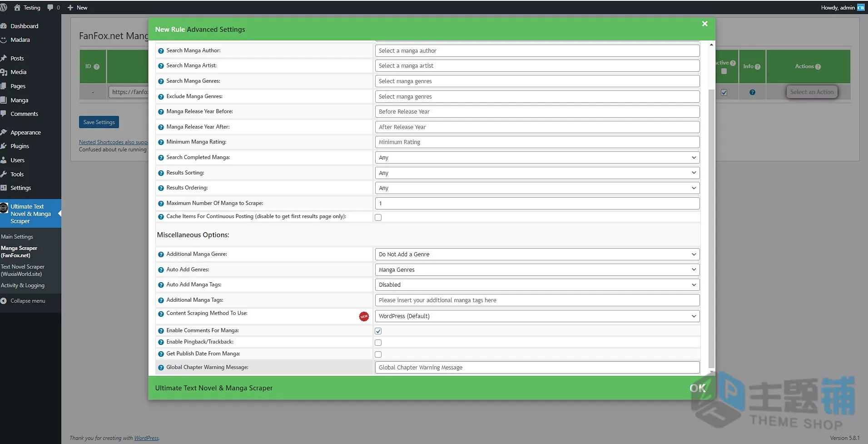
Task: Click help icon for Search Manga Artist
Action: click(161, 66)
